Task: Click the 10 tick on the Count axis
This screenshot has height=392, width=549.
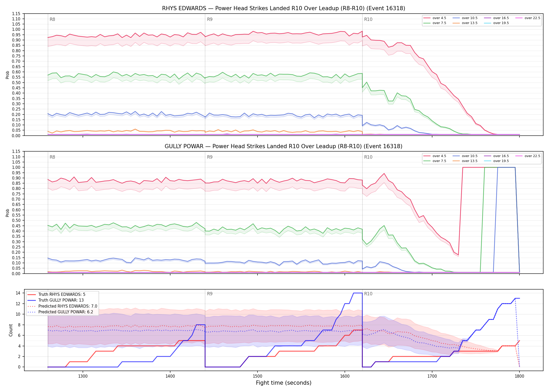Action: click(x=18, y=314)
